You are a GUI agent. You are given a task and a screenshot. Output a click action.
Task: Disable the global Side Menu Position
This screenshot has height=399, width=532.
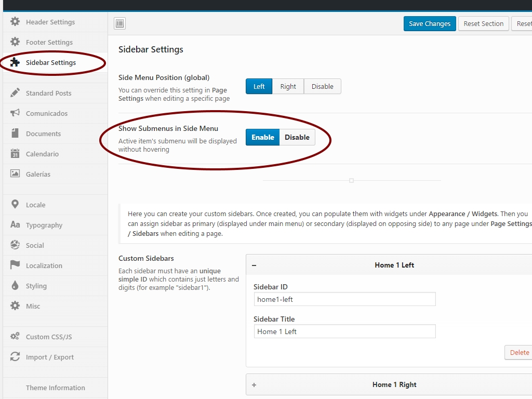click(322, 86)
